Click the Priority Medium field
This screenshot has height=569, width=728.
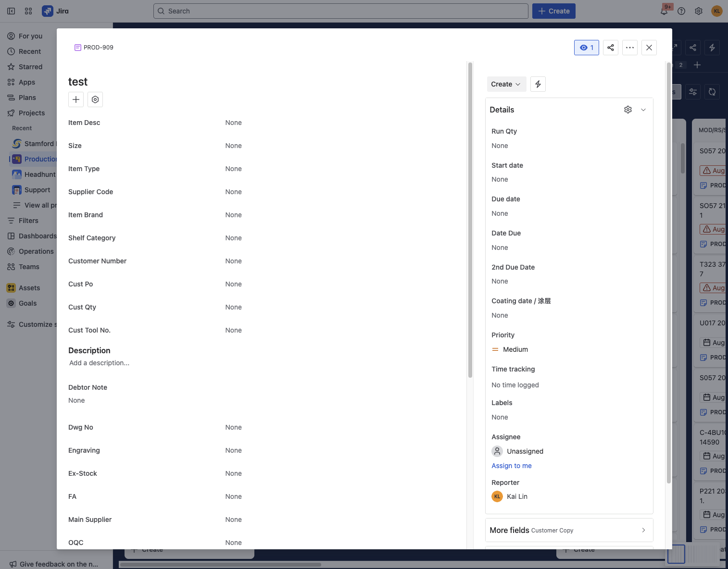point(515,349)
